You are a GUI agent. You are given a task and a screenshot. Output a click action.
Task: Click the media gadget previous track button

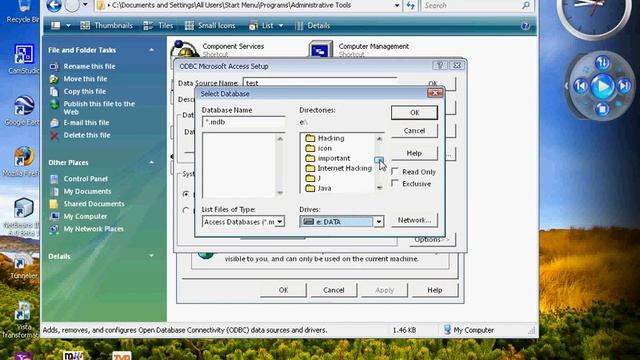(x=580, y=86)
